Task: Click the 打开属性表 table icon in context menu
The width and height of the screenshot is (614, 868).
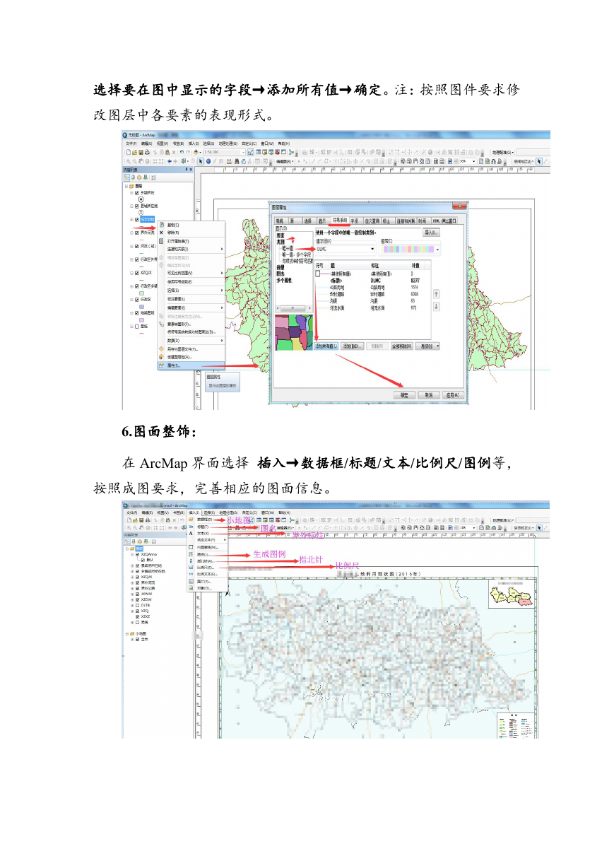Action: 161,241
